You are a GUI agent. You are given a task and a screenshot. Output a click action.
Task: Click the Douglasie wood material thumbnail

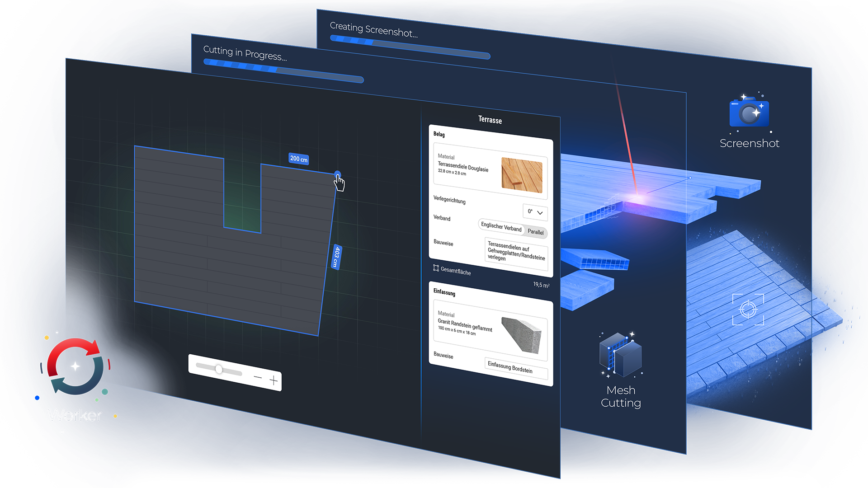click(522, 175)
